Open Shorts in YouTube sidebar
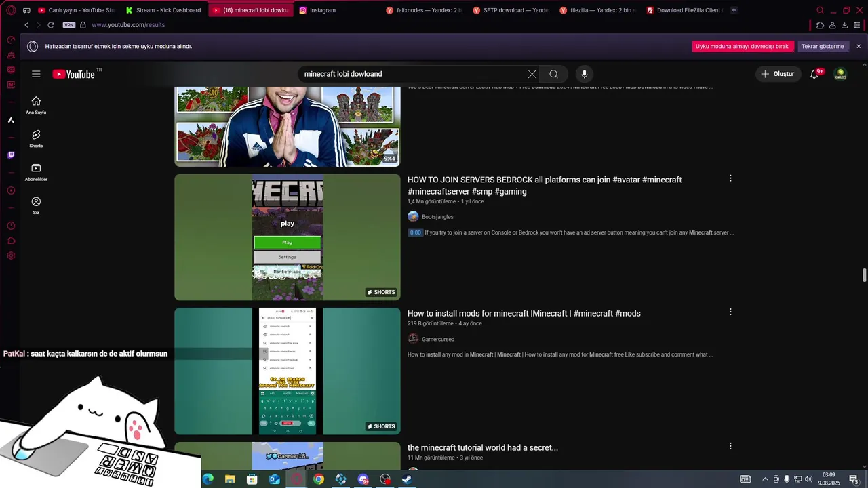Viewport: 868px width, 488px height. 36,139
